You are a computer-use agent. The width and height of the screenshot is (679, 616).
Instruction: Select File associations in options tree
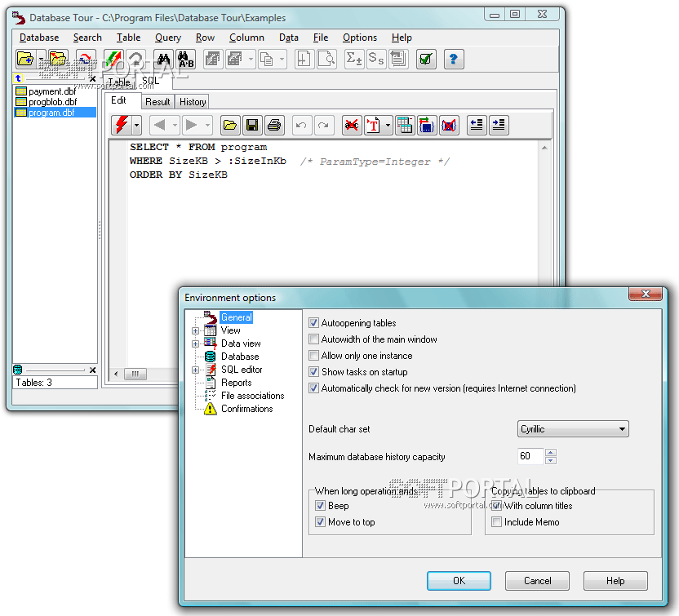(252, 396)
